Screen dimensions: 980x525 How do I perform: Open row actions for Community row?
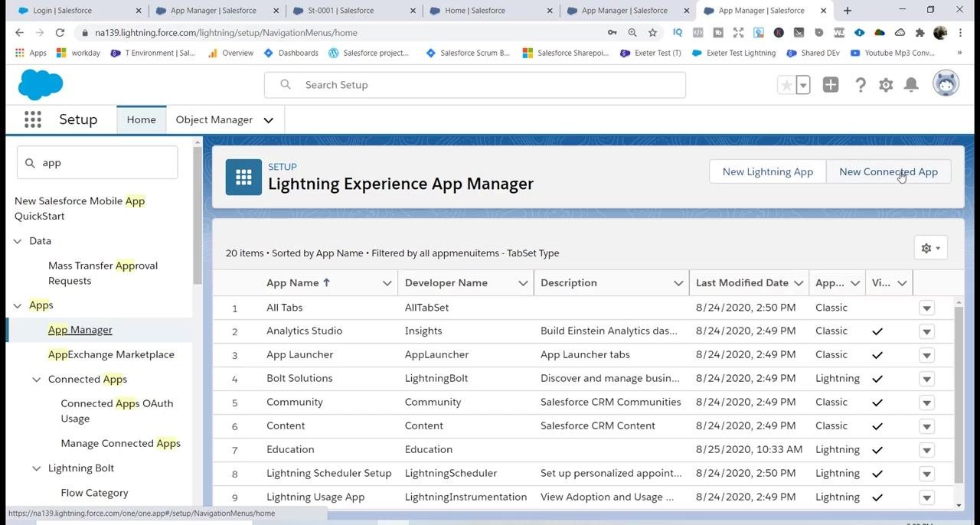926,403
